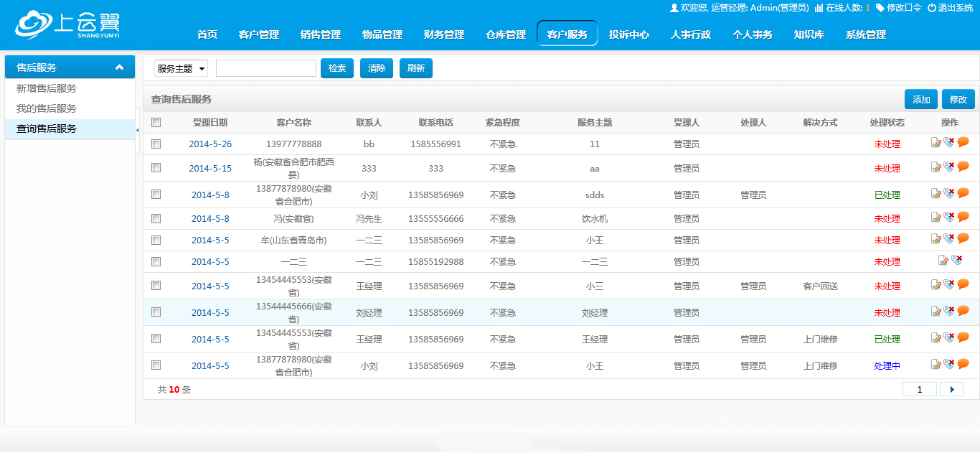
Task: Edit the 13544445666(安徽省) customer record
Action: (936, 312)
